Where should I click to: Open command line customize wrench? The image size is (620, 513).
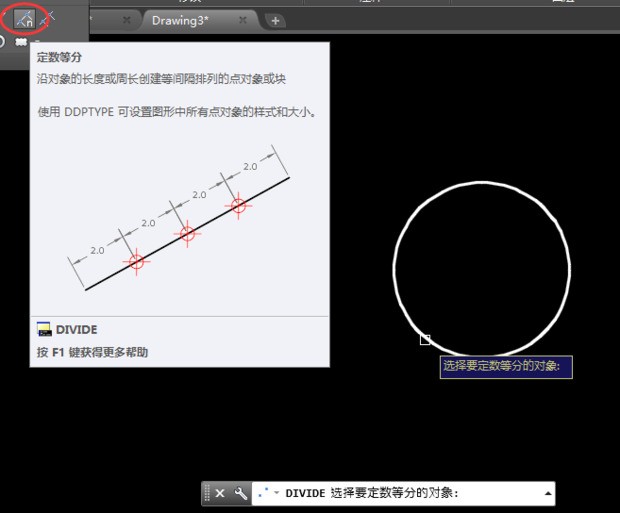(240, 493)
